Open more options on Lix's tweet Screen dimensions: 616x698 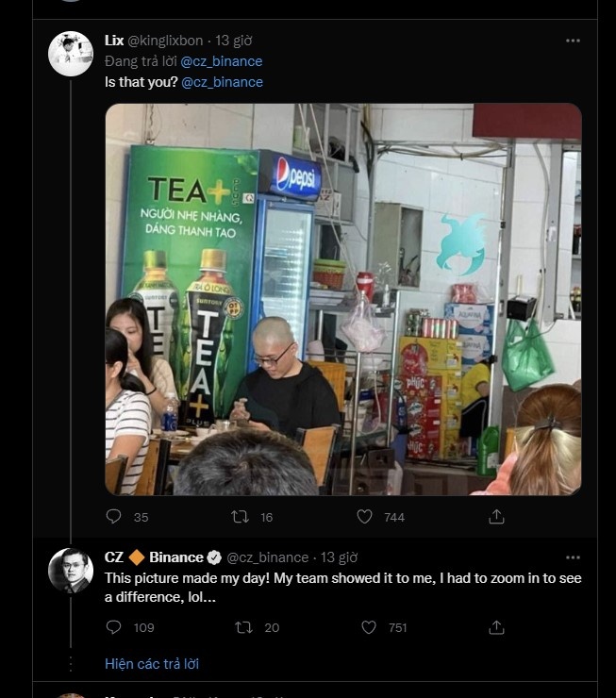[x=573, y=41]
